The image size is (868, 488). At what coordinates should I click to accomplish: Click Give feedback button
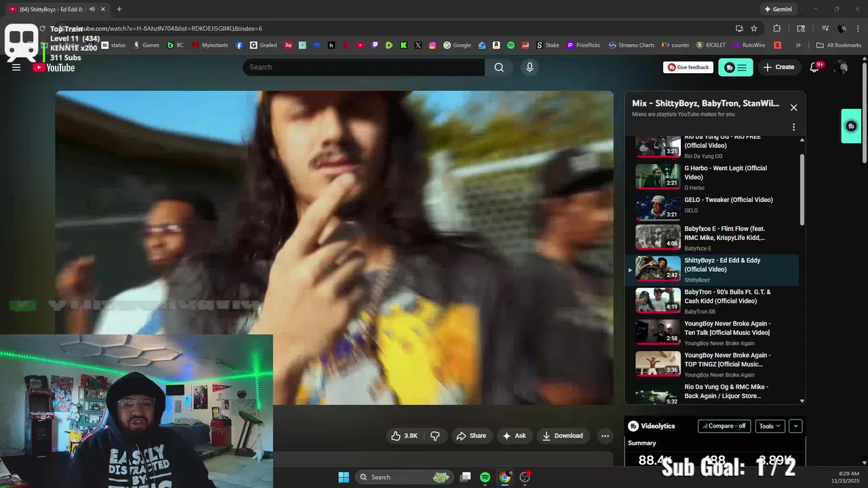point(688,67)
